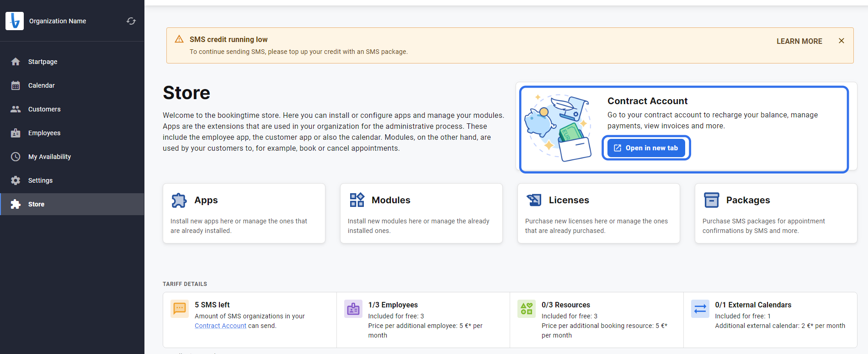Screen dimensions: 868x354
Task: Open the Modules card
Action: tap(421, 213)
